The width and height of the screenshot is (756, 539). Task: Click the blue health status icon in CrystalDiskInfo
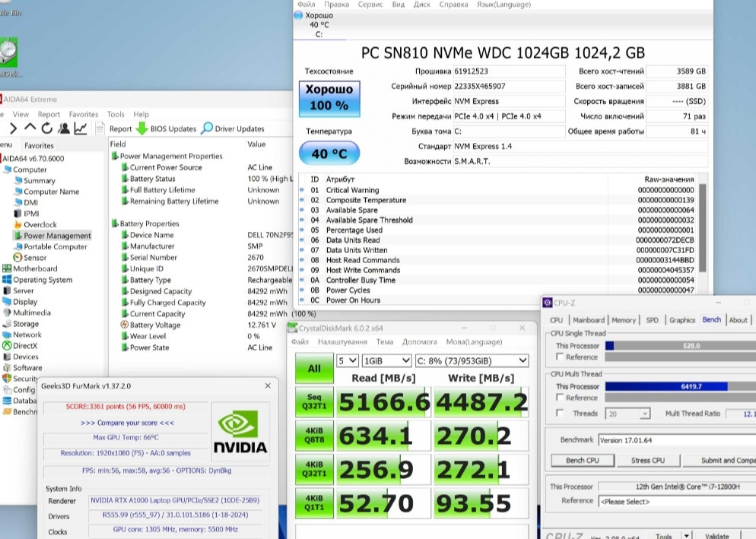(329, 97)
